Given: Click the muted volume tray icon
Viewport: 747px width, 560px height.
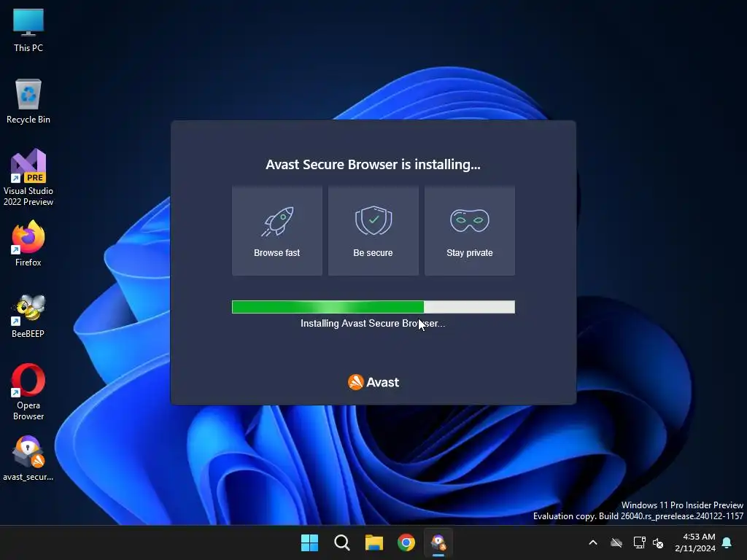Looking at the screenshot, I should click(x=658, y=542).
